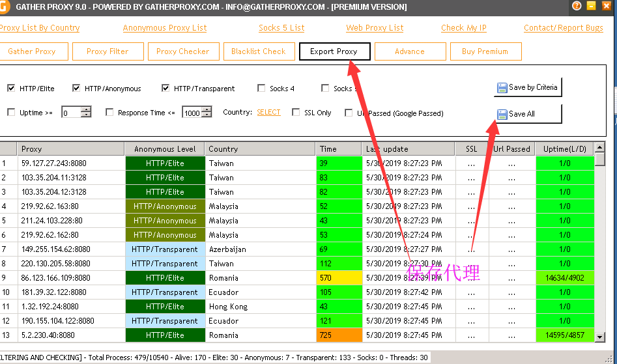The image size is (617, 364).
Task: Switch to the Proxy Checker tab
Action: click(182, 51)
